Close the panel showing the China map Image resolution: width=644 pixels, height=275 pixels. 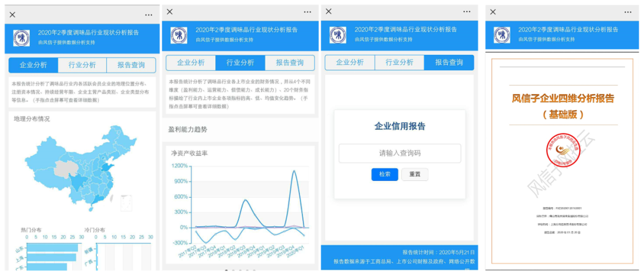[x=13, y=14]
